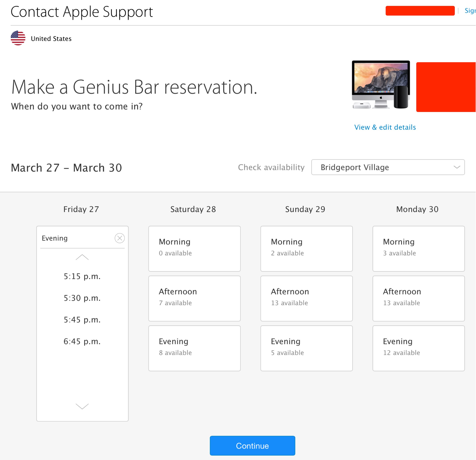Viewport: 476px width, 460px height.
Task: Close the Friday Evening time list
Action: pos(120,238)
